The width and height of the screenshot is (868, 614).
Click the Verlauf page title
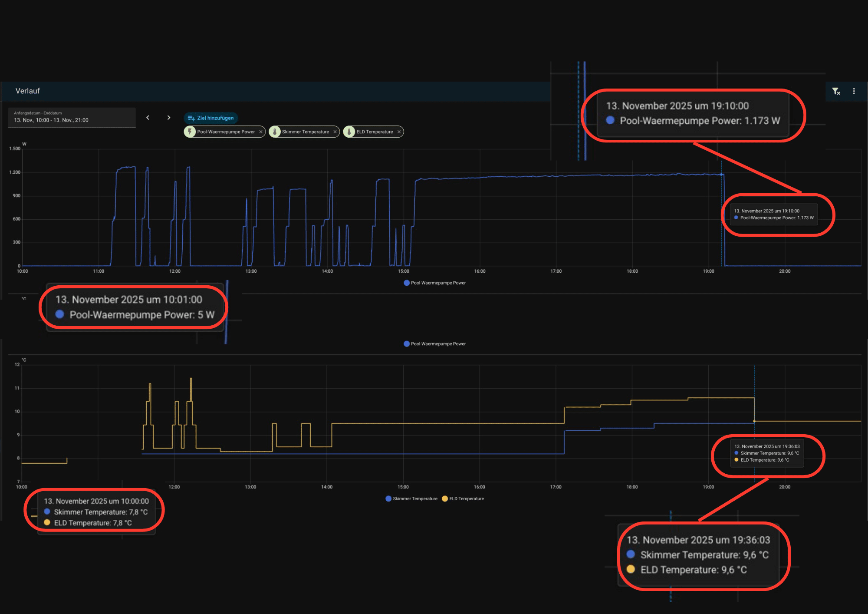click(x=27, y=91)
